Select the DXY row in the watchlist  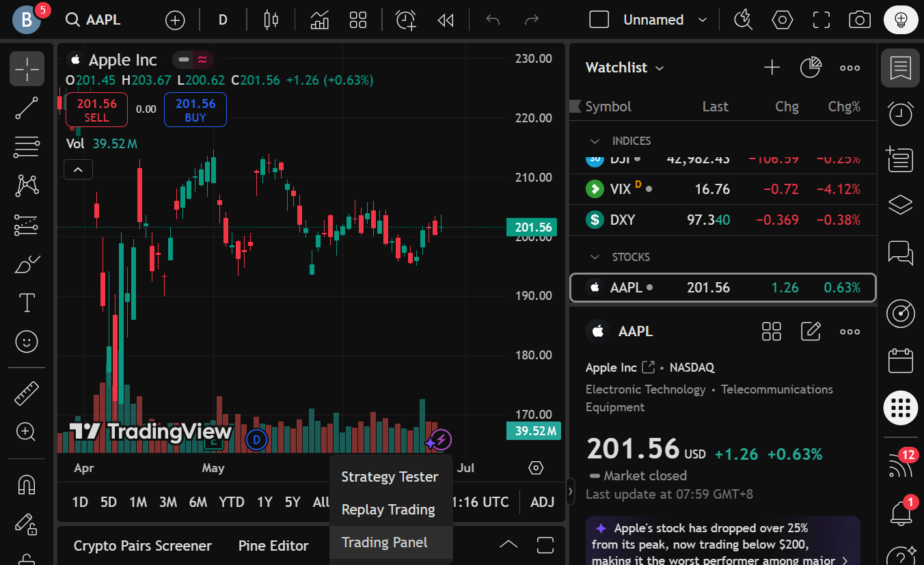click(x=722, y=220)
